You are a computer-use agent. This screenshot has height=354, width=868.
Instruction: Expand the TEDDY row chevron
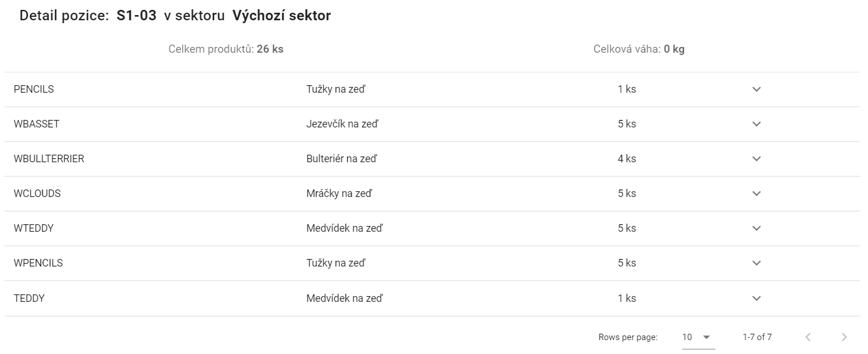coord(756,298)
